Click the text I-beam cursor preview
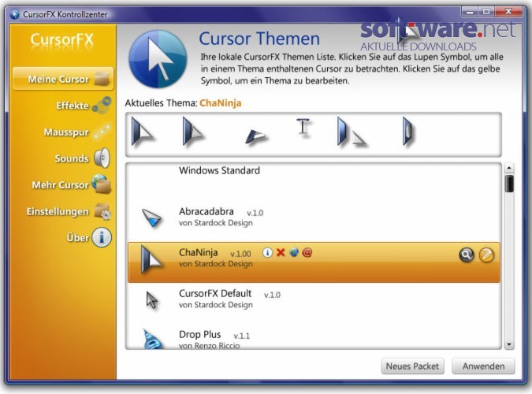Image resolution: width=532 pixels, height=394 pixels. [303, 127]
